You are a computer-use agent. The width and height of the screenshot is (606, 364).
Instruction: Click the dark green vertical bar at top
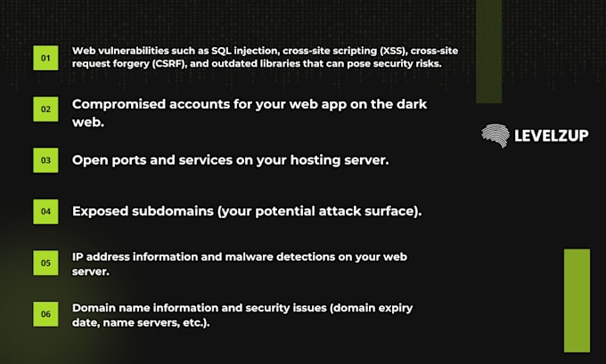(489, 52)
